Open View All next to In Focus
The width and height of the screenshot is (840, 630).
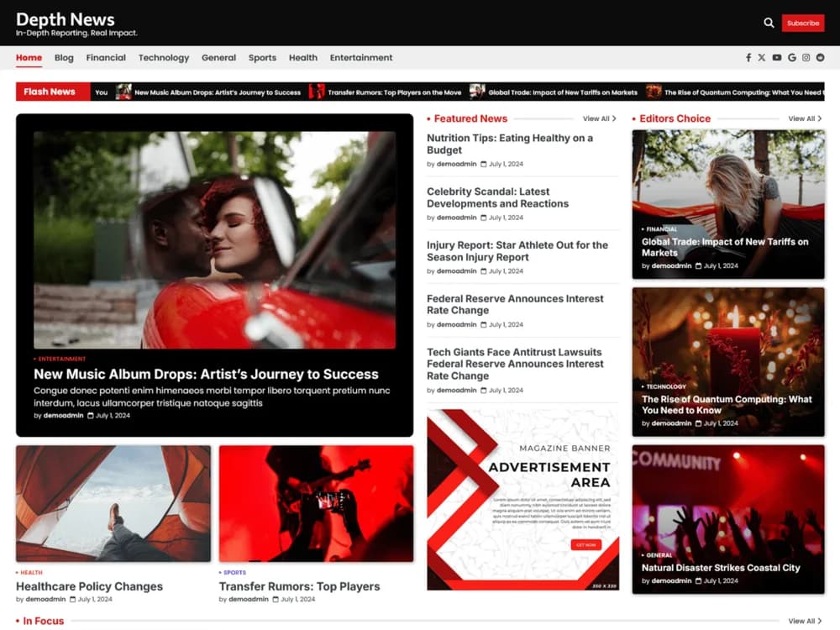pos(805,621)
